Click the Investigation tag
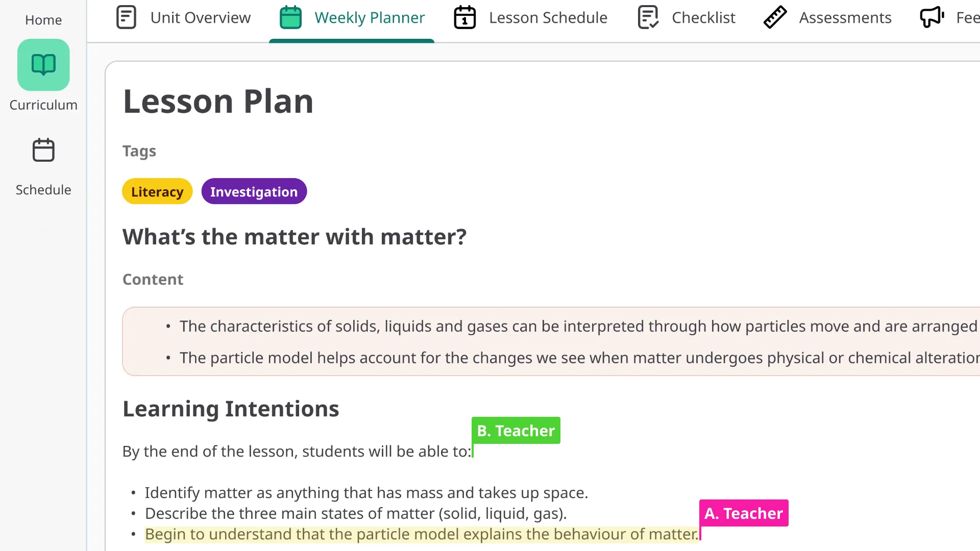 [x=254, y=192]
